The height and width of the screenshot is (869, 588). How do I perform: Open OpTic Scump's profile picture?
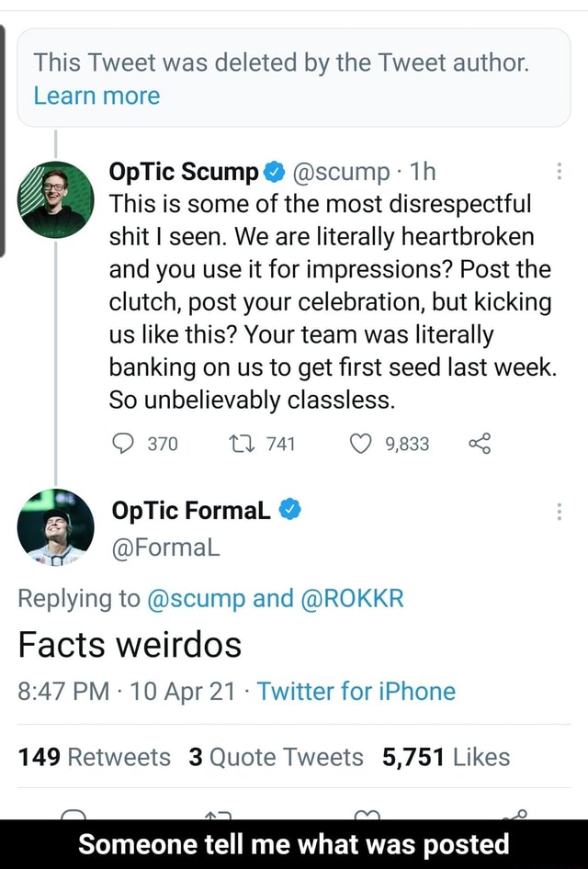coord(56,198)
